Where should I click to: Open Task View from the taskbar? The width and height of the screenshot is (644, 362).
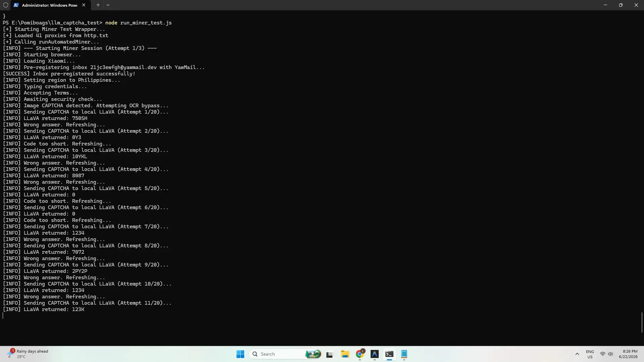pyautogui.click(x=330, y=354)
